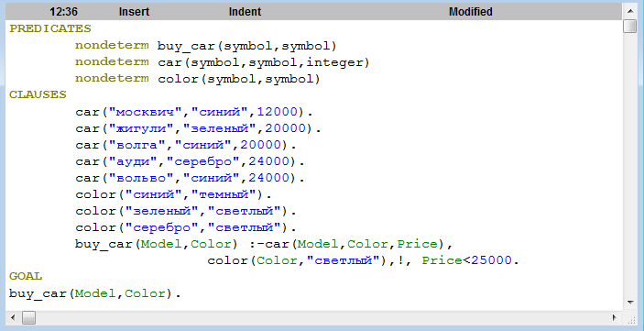Click the Indent status label

[x=245, y=12]
